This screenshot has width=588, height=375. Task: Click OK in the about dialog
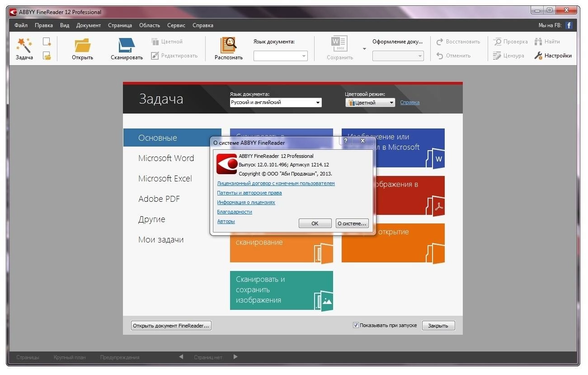315,223
